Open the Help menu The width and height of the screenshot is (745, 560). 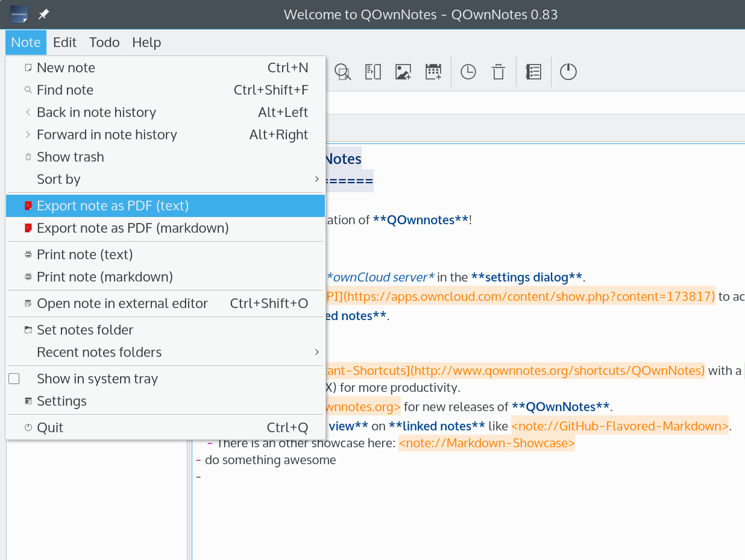[146, 42]
